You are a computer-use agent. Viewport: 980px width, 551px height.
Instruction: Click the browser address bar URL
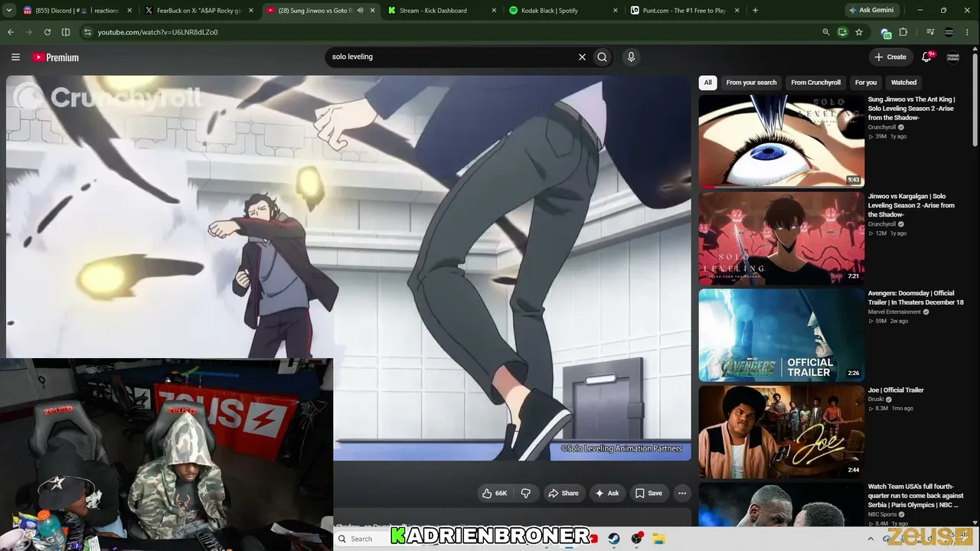coord(158,32)
